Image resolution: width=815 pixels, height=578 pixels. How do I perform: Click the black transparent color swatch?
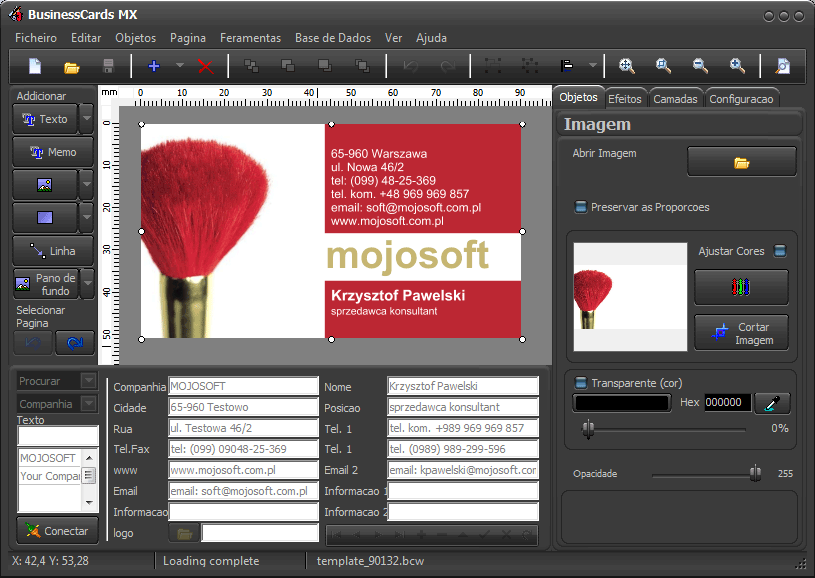click(622, 403)
